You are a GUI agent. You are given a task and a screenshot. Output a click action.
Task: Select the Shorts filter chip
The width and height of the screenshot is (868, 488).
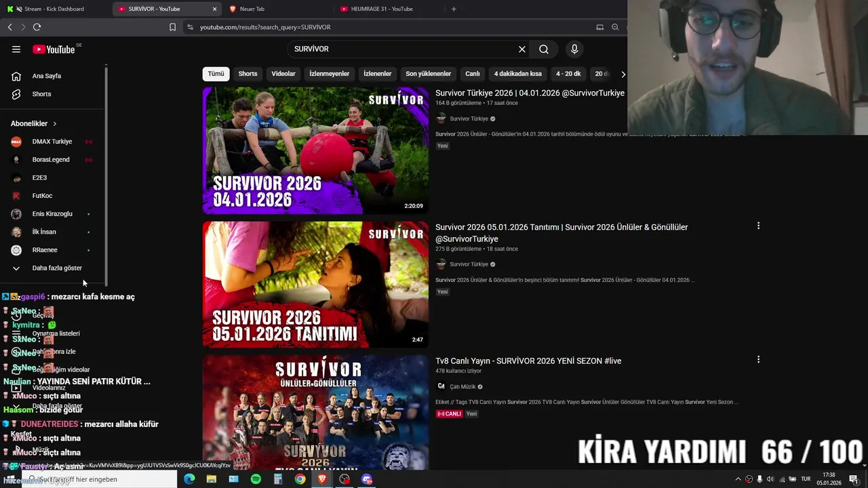click(x=248, y=74)
